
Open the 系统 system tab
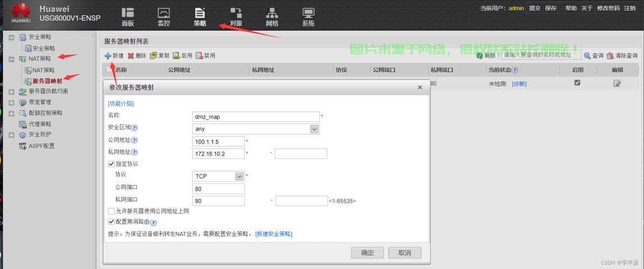point(308,17)
